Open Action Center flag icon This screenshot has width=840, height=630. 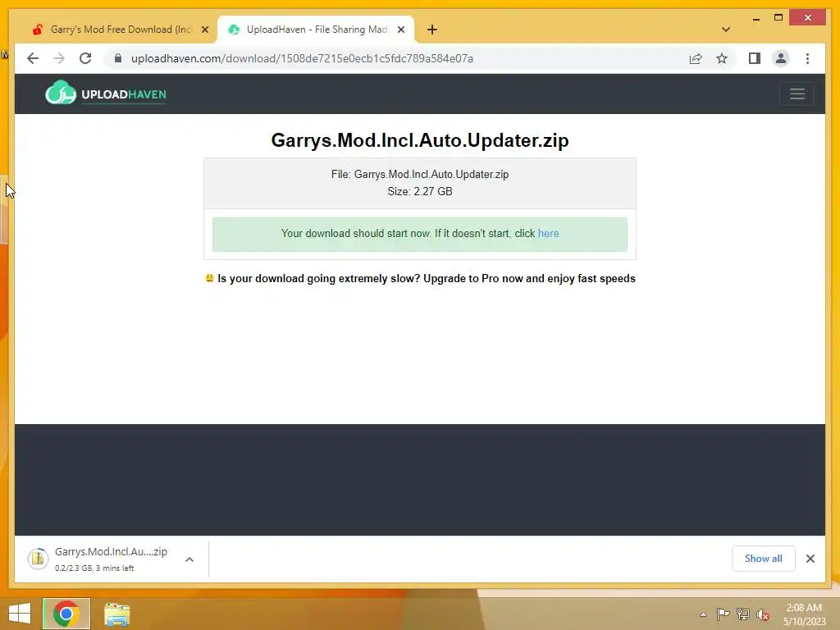coord(723,614)
